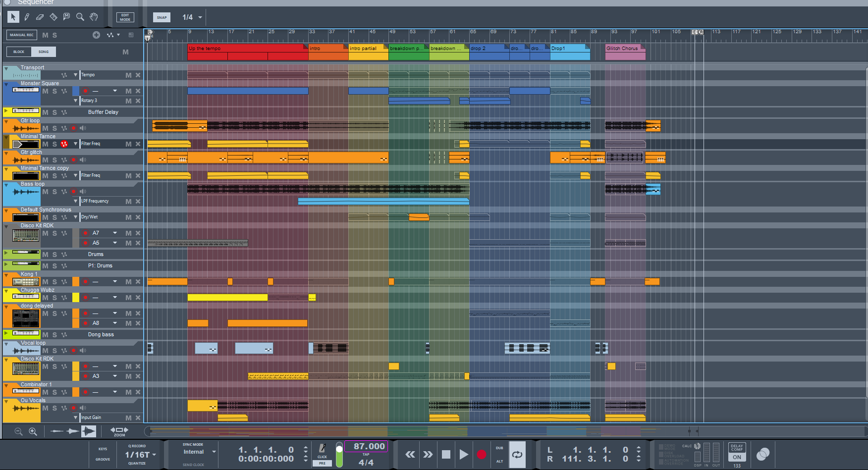Click the Stop transport button
The width and height of the screenshot is (868, 470).
pyautogui.click(x=446, y=454)
